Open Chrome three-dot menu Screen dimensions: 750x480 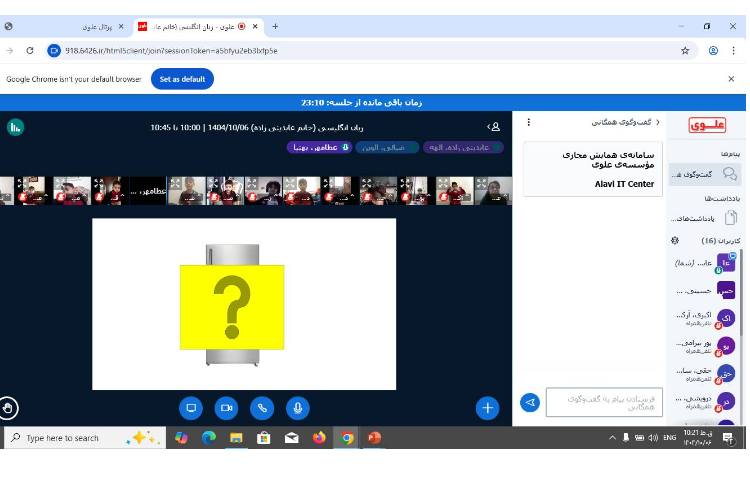(x=733, y=50)
